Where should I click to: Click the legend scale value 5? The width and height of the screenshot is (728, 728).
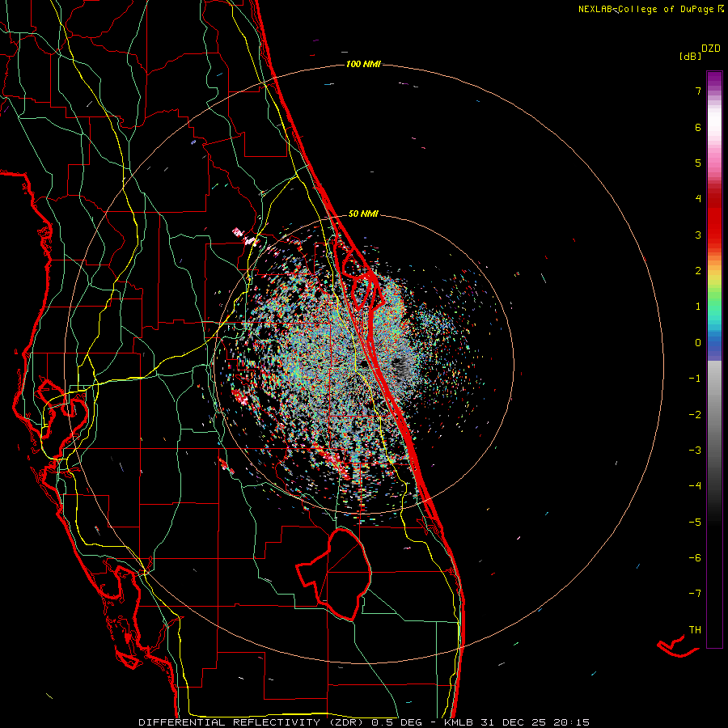pyautogui.click(x=698, y=163)
